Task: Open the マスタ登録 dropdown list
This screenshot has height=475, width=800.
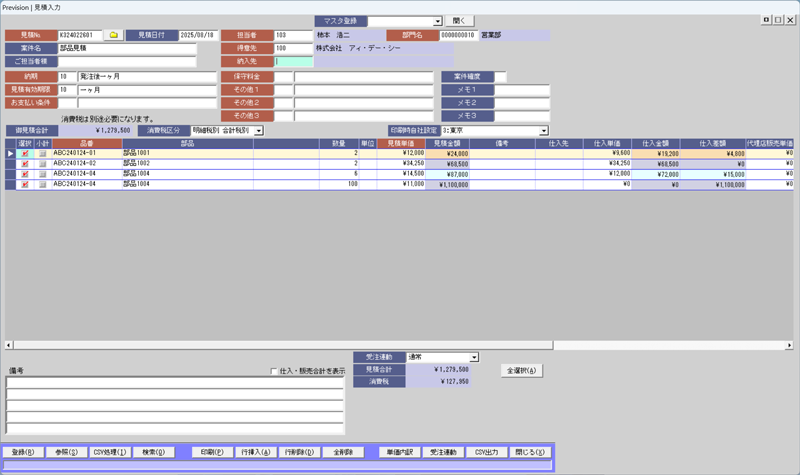Action: click(x=438, y=21)
